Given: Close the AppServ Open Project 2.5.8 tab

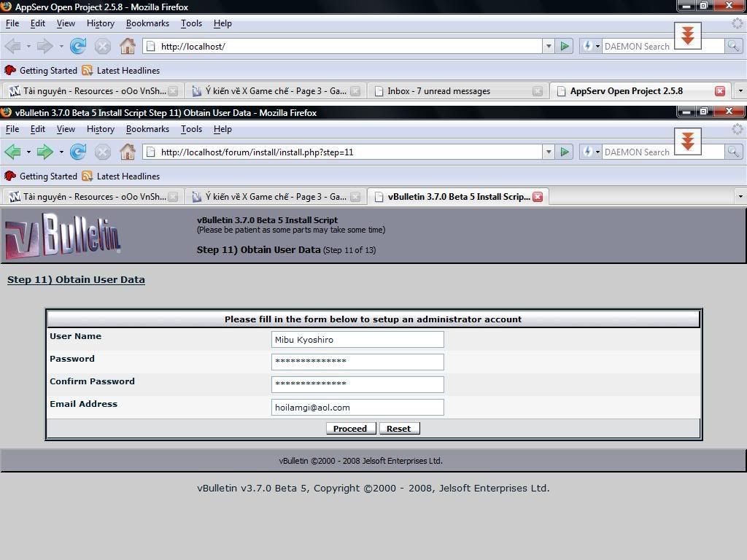Looking at the screenshot, I should [720, 91].
